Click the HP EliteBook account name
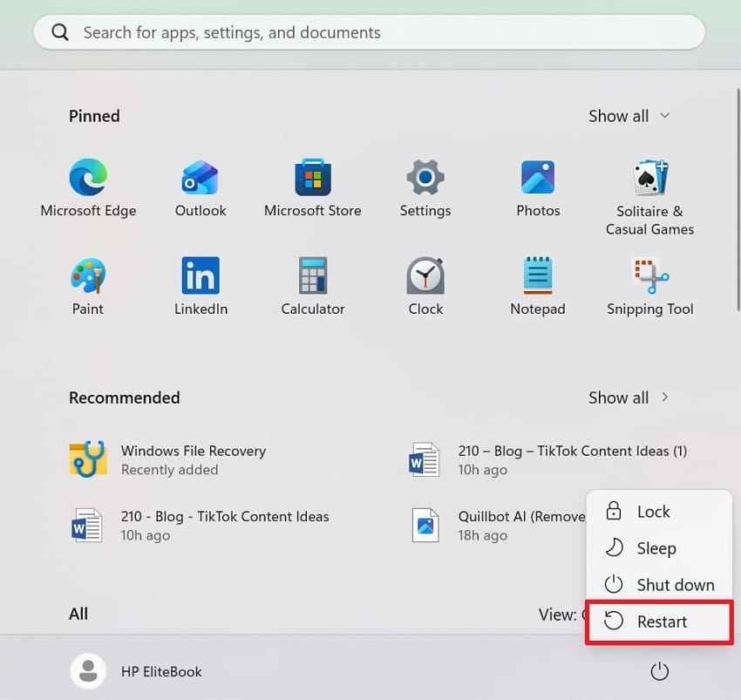Screen dimensions: 741x700 click(x=161, y=671)
